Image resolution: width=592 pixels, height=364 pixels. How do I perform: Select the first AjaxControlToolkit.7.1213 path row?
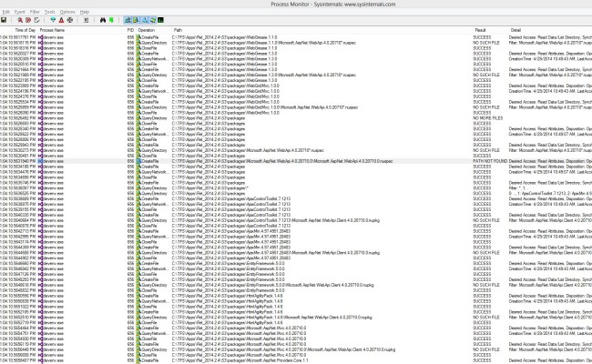(x=231, y=198)
